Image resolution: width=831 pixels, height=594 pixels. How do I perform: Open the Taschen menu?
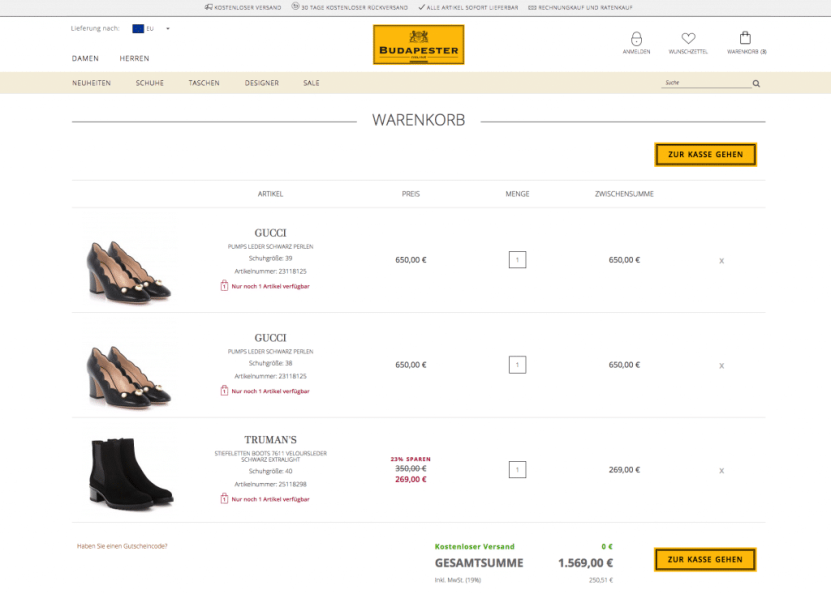pos(204,83)
